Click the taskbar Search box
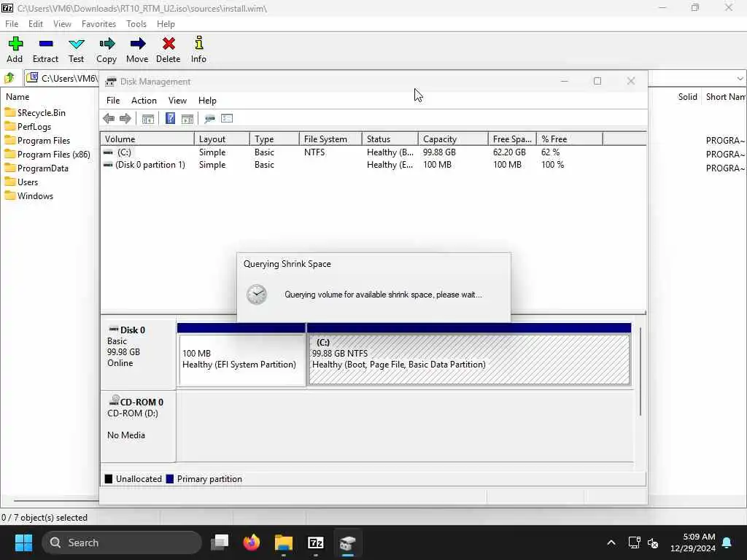The image size is (747, 560). pos(122,542)
